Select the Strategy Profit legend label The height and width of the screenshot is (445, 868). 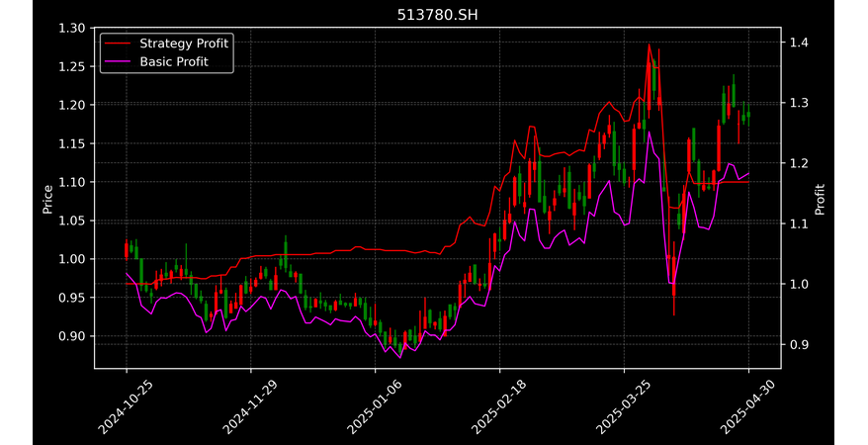184,44
